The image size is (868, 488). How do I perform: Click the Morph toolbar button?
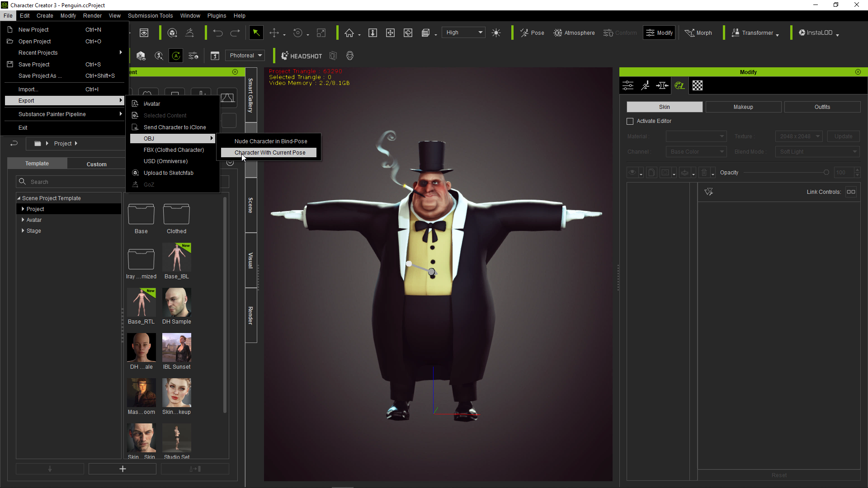pos(698,33)
